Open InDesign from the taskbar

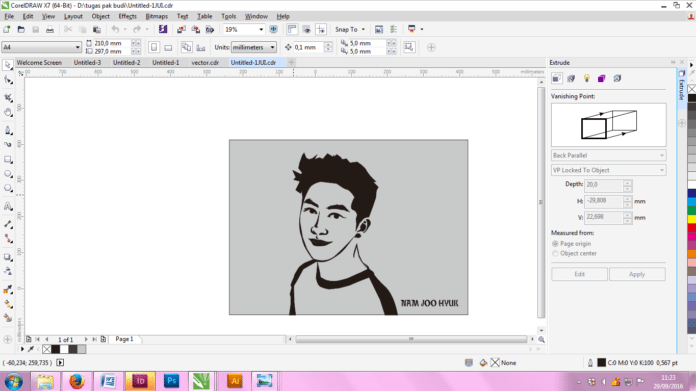coord(140,381)
